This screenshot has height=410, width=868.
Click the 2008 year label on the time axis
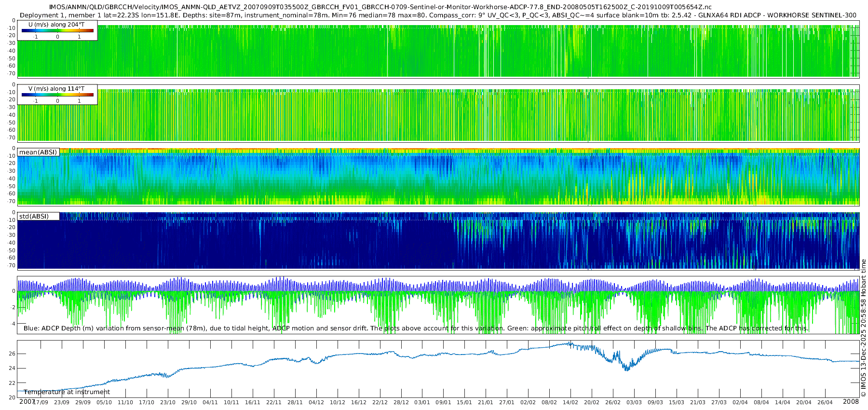click(x=851, y=401)
